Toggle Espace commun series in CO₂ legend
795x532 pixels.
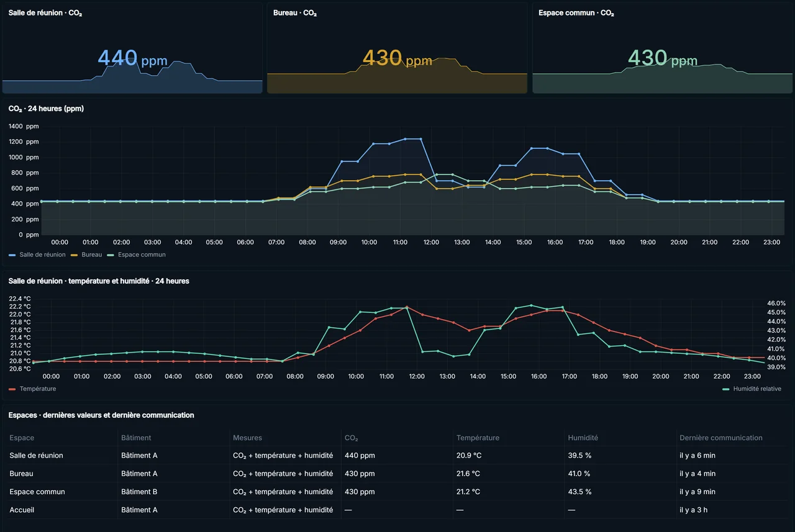click(136, 255)
